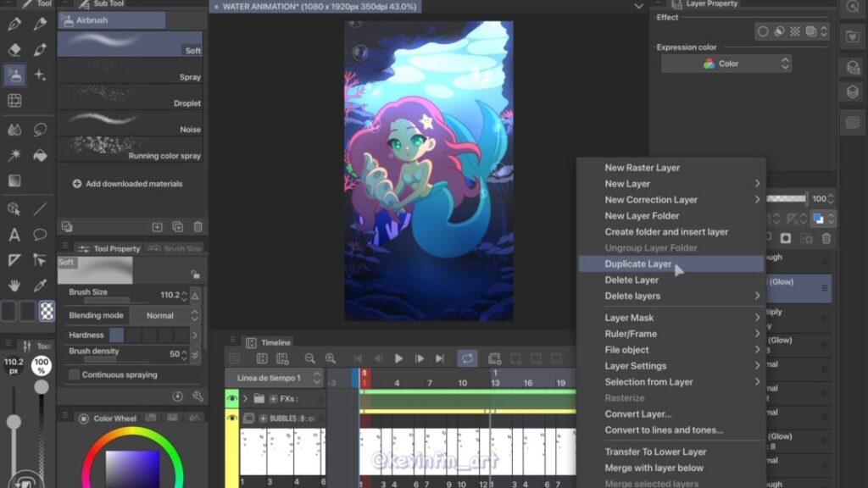Select the Text tool

coord(14,235)
